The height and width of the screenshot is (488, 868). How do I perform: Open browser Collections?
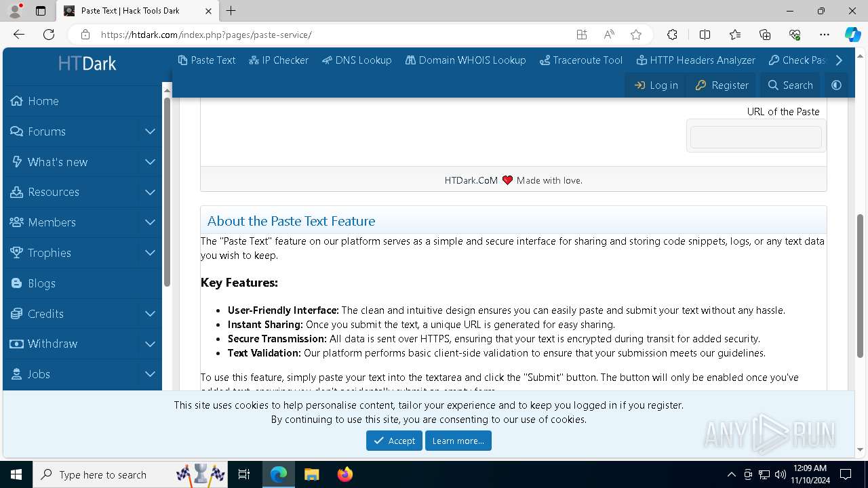pyautogui.click(x=765, y=35)
